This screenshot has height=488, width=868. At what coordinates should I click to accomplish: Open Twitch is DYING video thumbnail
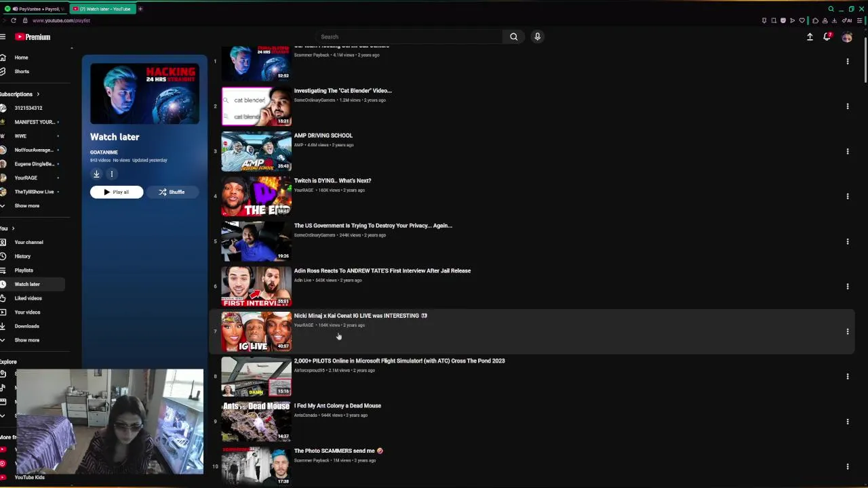click(256, 197)
